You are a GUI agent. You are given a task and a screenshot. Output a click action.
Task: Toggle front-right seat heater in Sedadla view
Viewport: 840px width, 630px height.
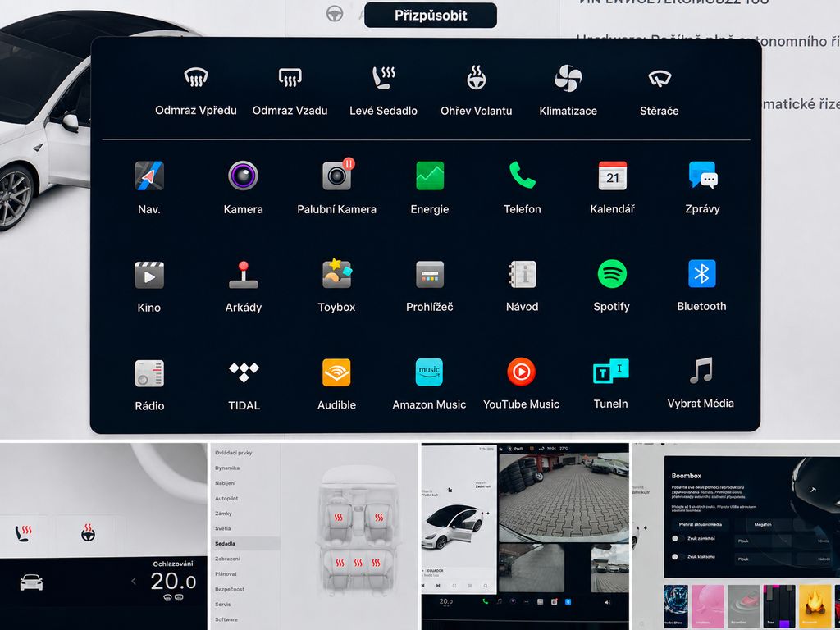(x=379, y=518)
